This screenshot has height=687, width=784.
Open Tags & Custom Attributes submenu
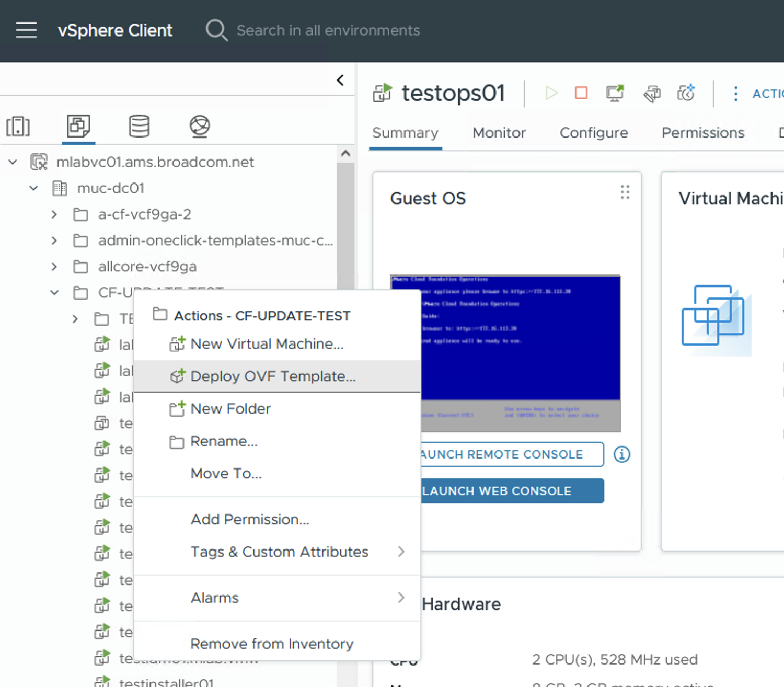280,552
